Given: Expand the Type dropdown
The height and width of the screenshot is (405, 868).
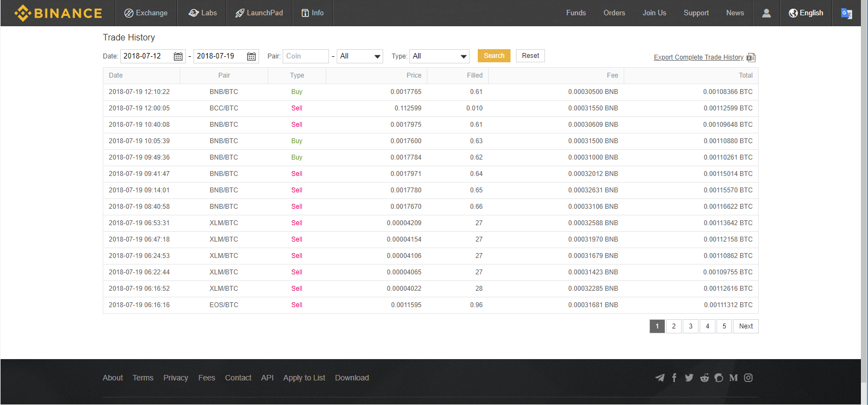Looking at the screenshot, I should point(439,56).
